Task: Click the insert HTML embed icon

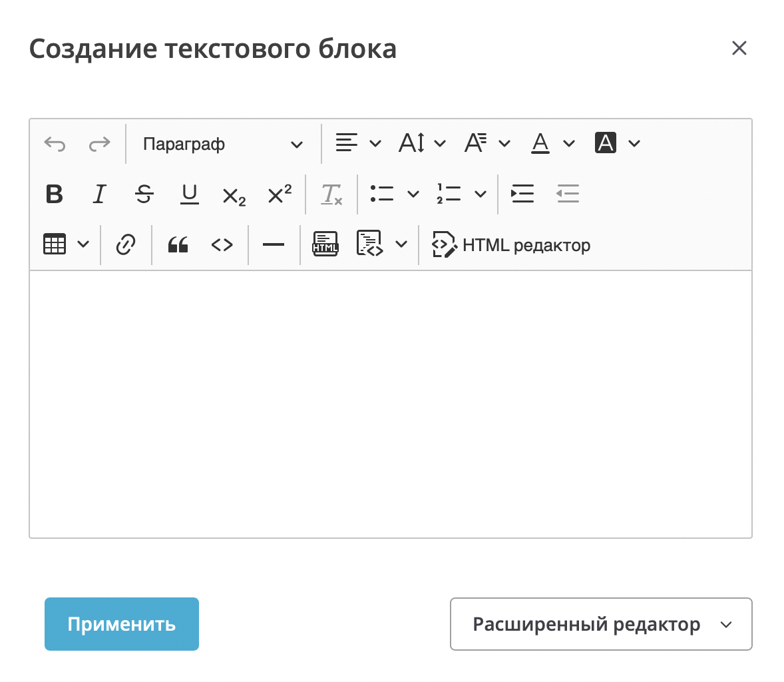Action: pyautogui.click(x=325, y=245)
